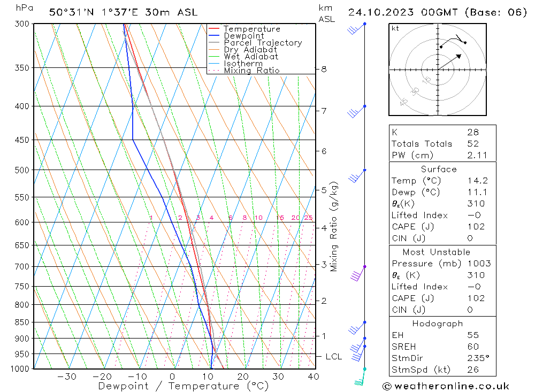Click the gray Parcel Trajectory legend line

click(213, 43)
